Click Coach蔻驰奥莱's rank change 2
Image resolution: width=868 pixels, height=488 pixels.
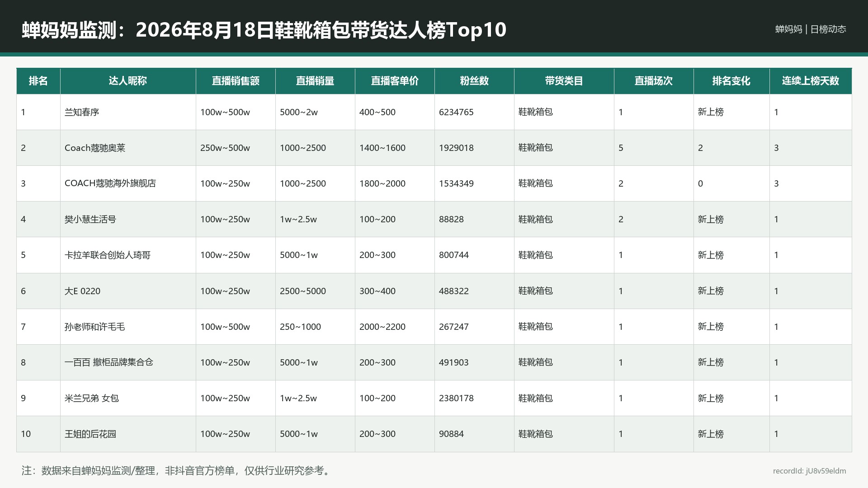(700, 148)
